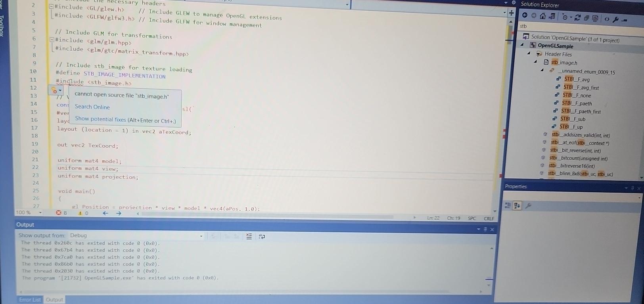The image size is (644, 304).
Task: Click the Property Pages wrench icon
Action: (x=528, y=206)
